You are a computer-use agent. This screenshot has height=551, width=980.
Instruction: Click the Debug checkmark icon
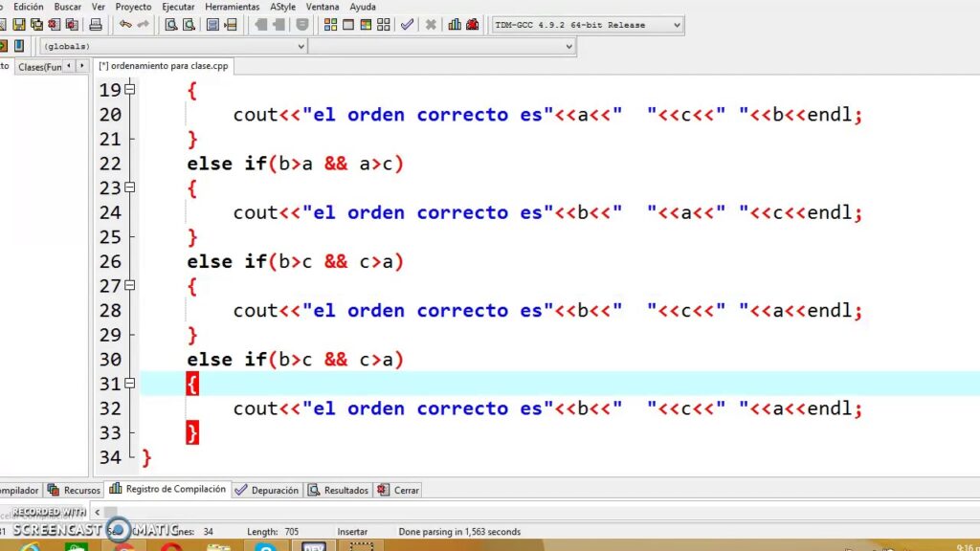point(407,25)
